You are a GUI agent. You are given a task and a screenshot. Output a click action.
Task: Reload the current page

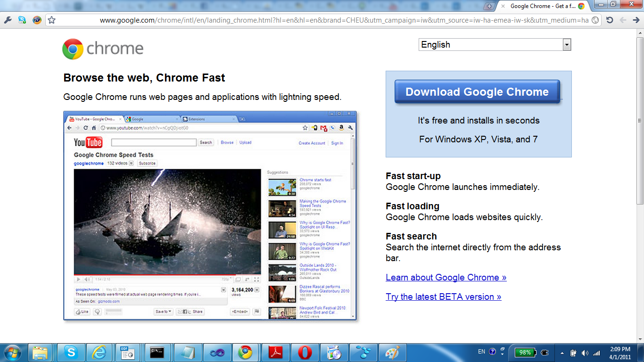click(x=609, y=20)
